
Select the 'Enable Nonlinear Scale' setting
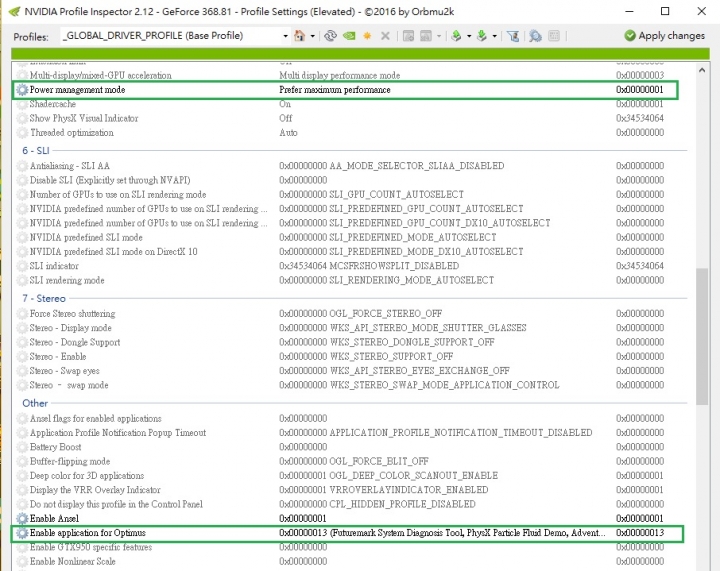point(73,561)
